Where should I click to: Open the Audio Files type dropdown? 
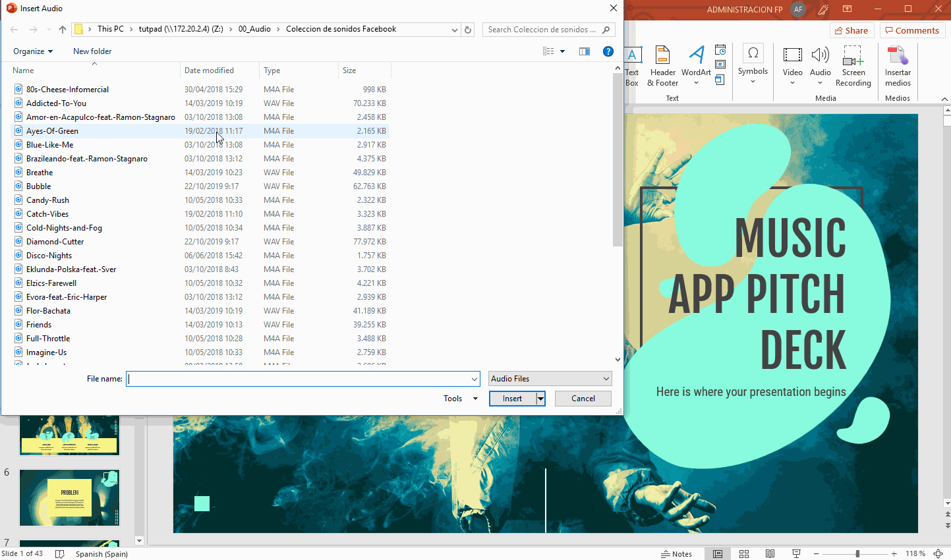[550, 379]
